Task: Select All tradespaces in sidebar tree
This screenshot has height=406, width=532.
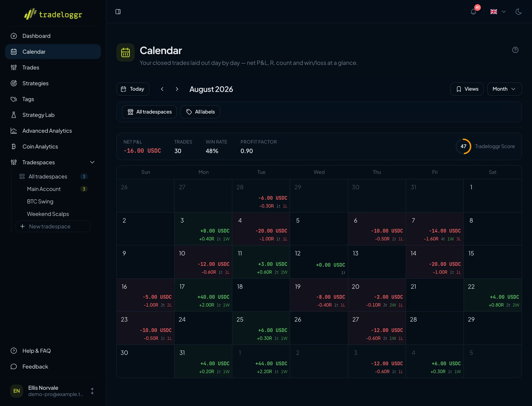Action: coord(53,176)
